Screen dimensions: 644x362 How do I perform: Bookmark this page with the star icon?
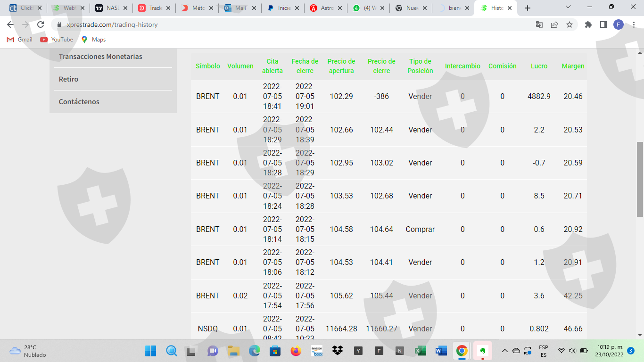click(x=570, y=25)
